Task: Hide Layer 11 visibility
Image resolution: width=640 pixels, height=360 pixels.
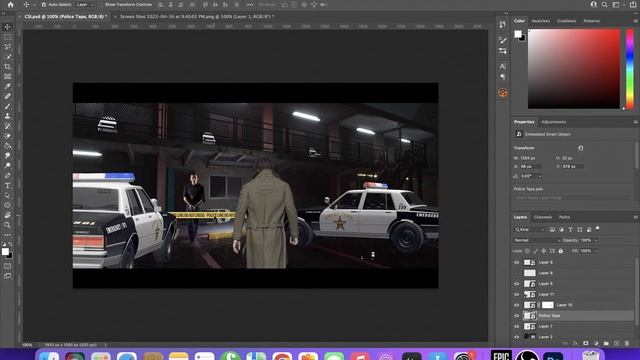Action: click(x=516, y=294)
